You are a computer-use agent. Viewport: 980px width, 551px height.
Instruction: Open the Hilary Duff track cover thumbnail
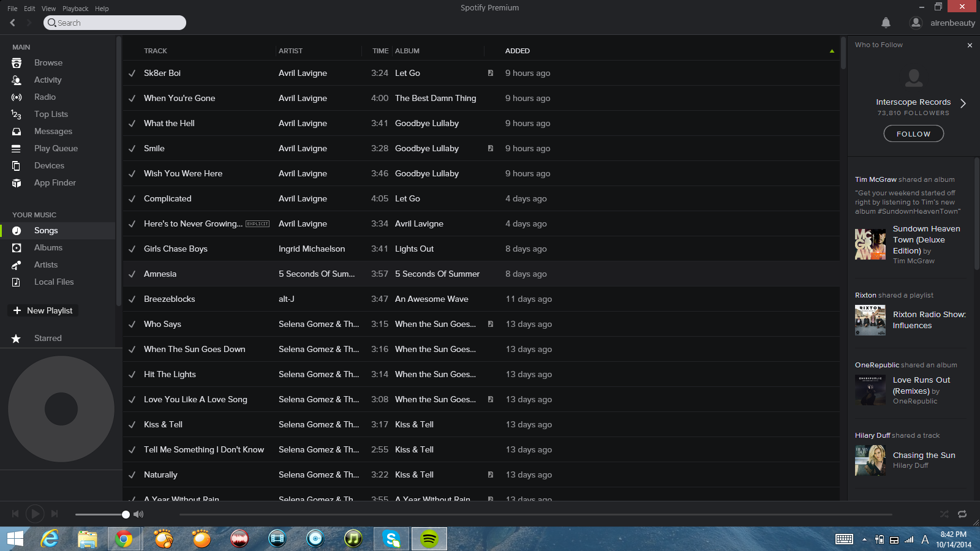click(870, 460)
